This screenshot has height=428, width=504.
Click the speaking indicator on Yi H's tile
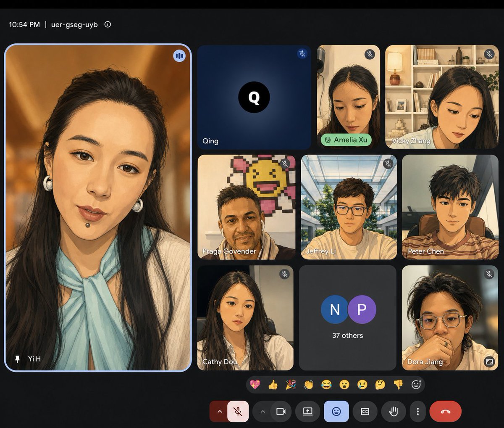[179, 56]
